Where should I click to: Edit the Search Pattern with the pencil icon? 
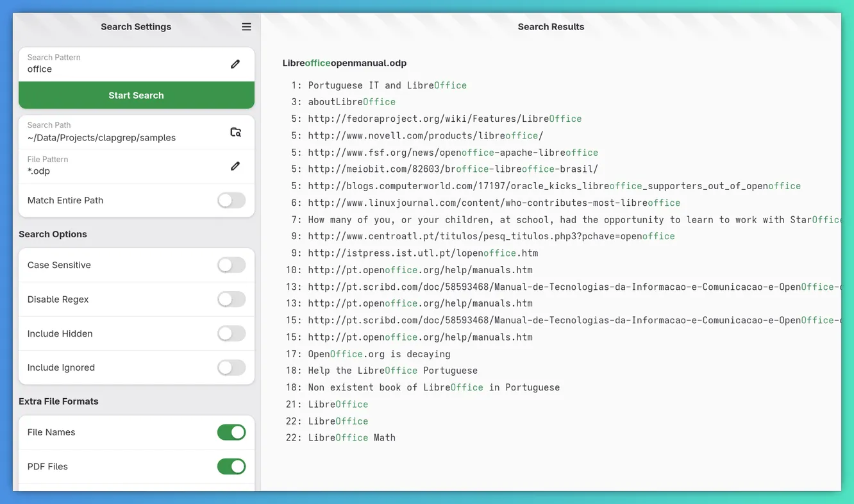coord(235,64)
